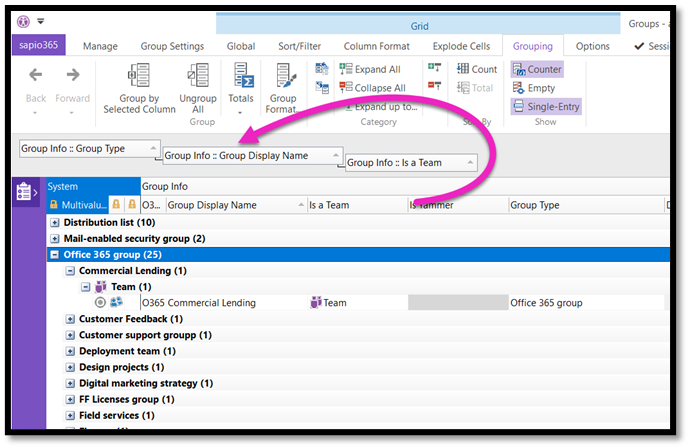Click the second orange lock column icon
The height and width of the screenshot is (448, 689).
[x=116, y=205]
